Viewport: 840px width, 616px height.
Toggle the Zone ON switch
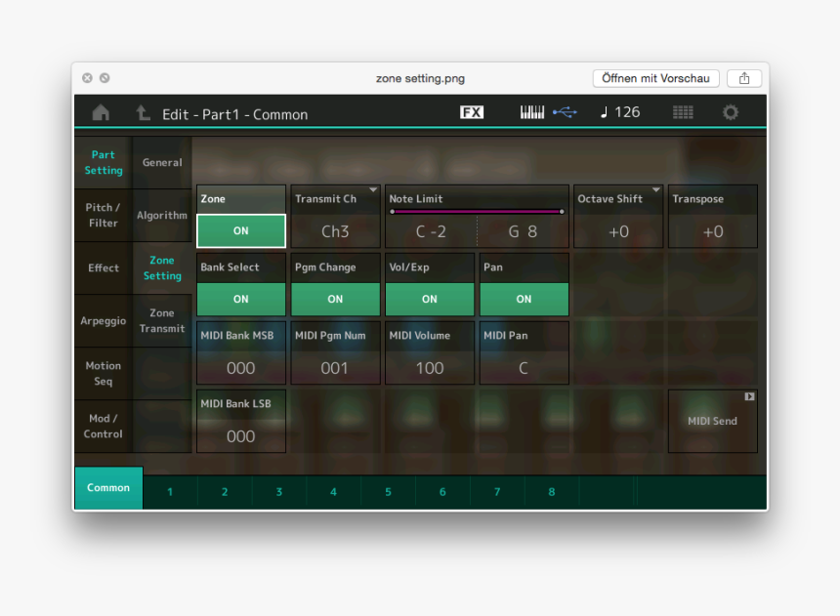click(x=241, y=231)
